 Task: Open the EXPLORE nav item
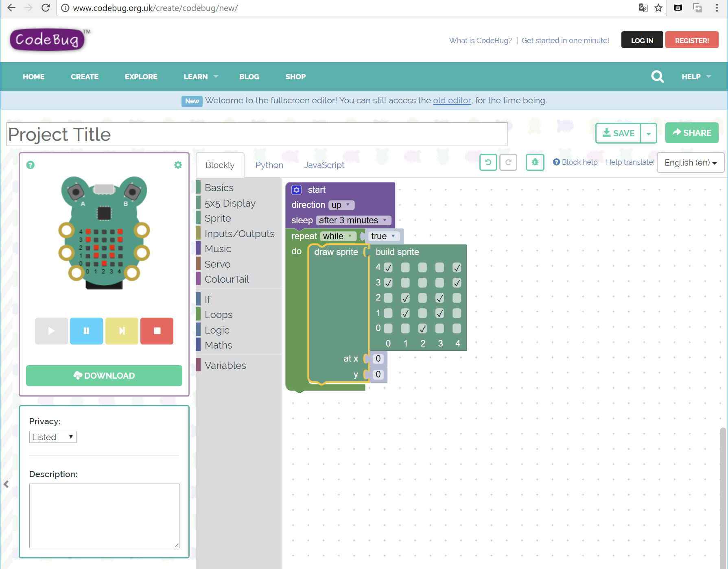click(141, 76)
